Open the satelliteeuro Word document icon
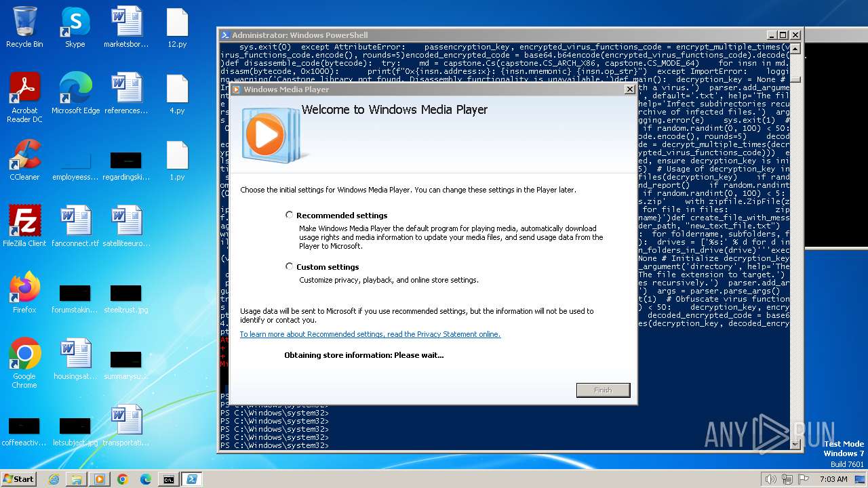 pyautogui.click(x=126, y=227)
